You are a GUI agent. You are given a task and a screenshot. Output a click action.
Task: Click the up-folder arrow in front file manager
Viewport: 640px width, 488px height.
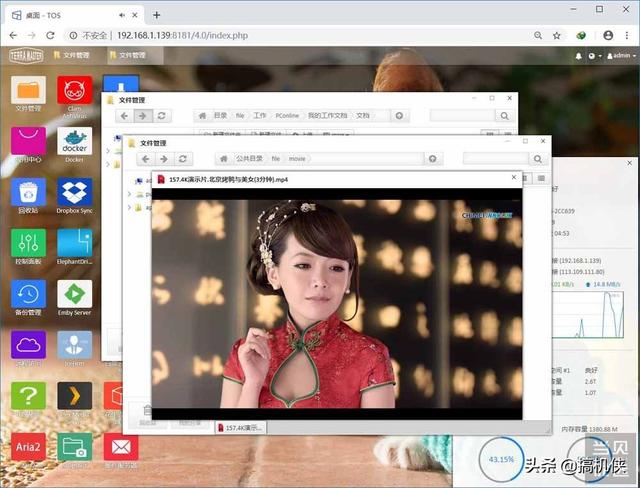click(x=433, y=159)
